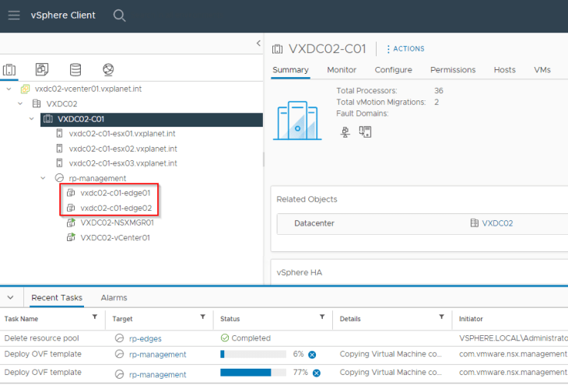This screenshot has height=392, width=568.
Task: Open the Permissions tab
Action: pos(453,70)
